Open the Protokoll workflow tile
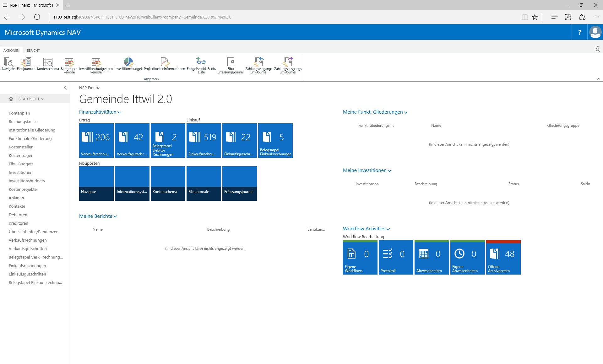 tap(396, 257)
